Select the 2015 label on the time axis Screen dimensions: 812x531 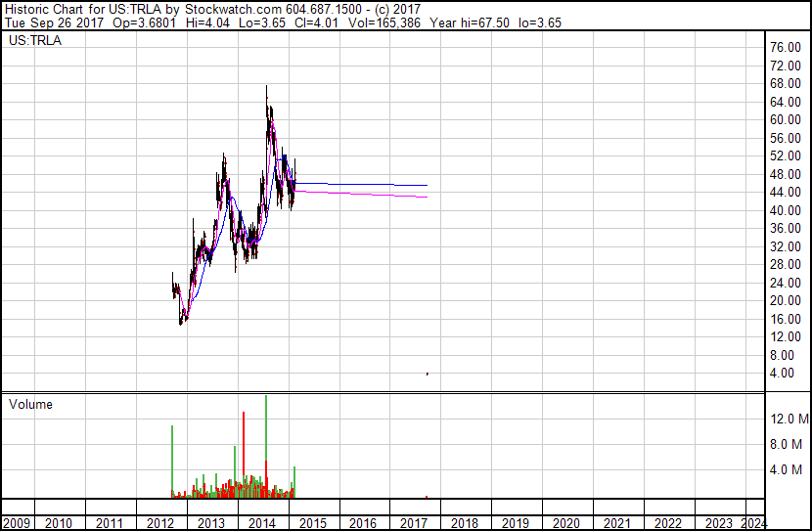(x=312, y=523)
